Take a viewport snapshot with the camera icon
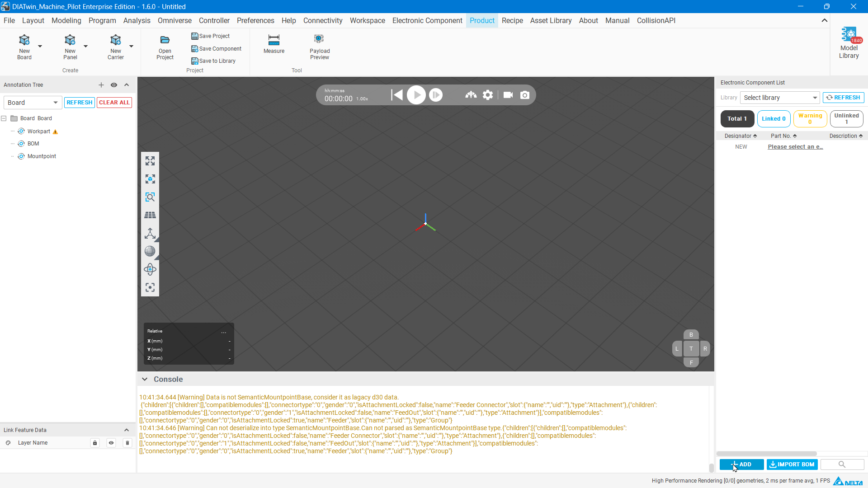The image size is (868, 488). [x=525, y=95]
